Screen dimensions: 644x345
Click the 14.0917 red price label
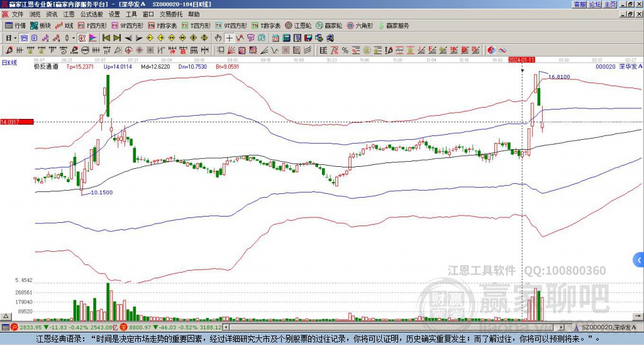click(x=17, y=122)
